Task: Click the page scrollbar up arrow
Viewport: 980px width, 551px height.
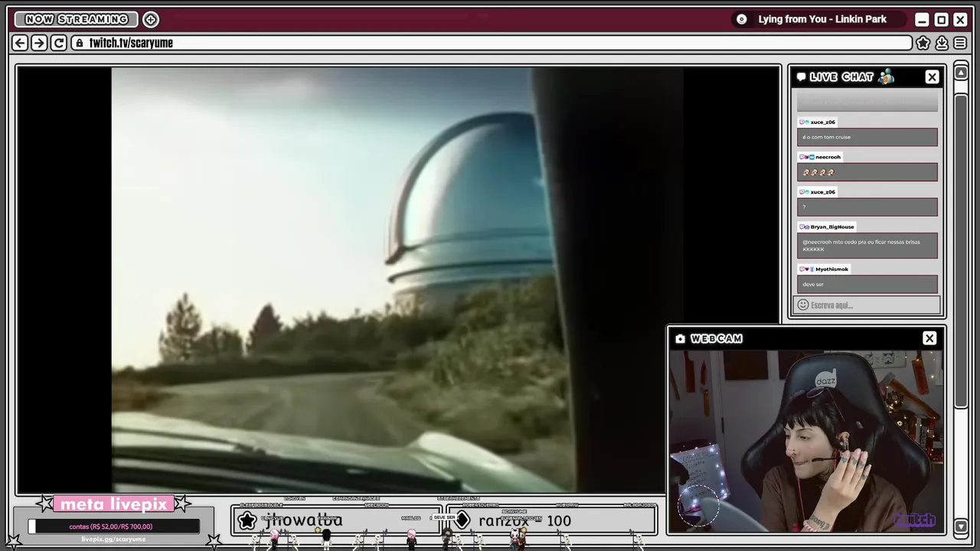Action: [961, 73]
